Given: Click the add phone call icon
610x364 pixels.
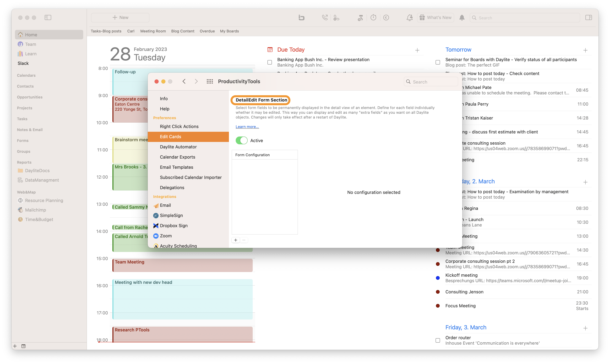Looking at the screenshot, I should point(336,17).
